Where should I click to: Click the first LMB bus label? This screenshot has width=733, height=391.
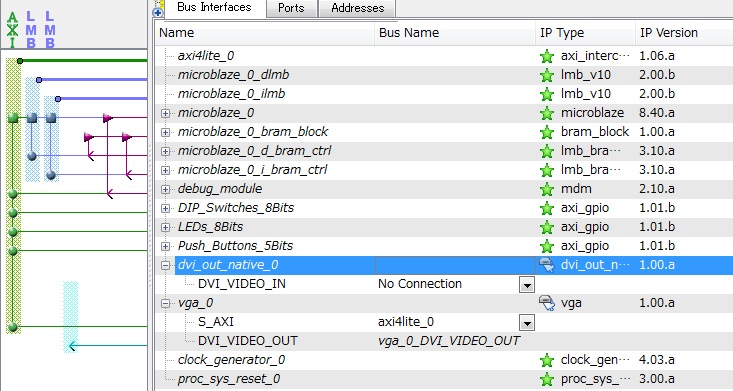tap(31, 30)
